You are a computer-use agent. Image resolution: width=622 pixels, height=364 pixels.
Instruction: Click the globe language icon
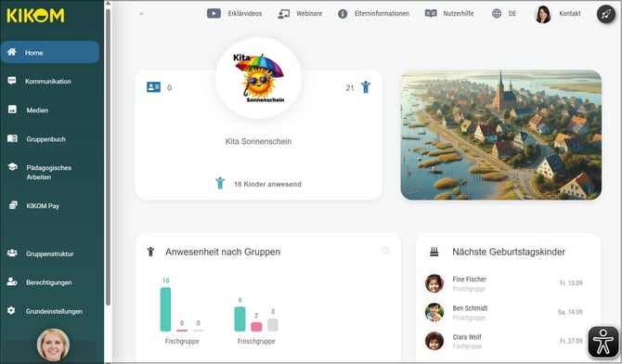(x=497, y=14)
